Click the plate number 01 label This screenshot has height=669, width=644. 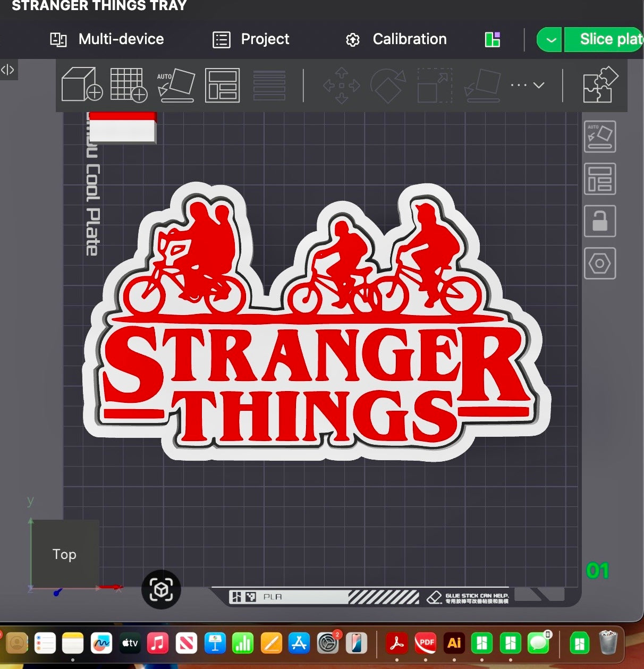coord(597,571)
